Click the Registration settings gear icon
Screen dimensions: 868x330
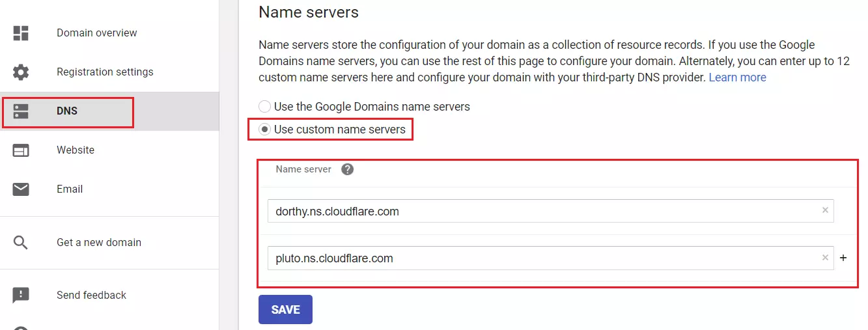(21, 72)
